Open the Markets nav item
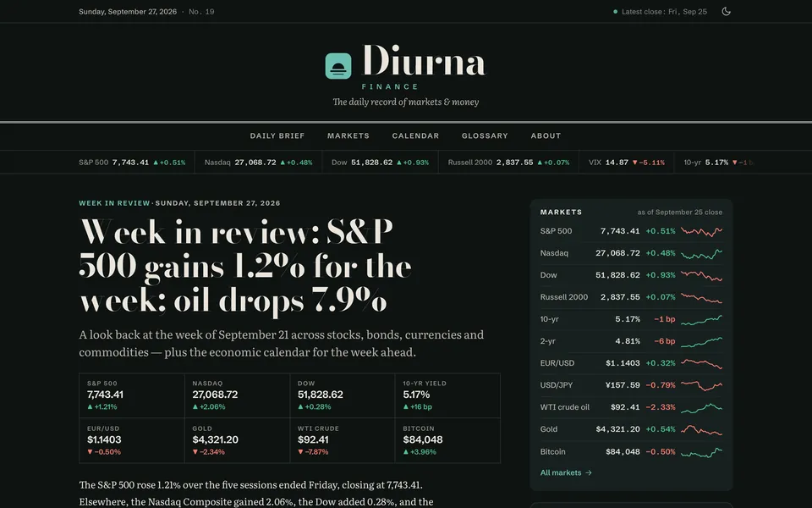The image size is (812, 508). (348, 135)
